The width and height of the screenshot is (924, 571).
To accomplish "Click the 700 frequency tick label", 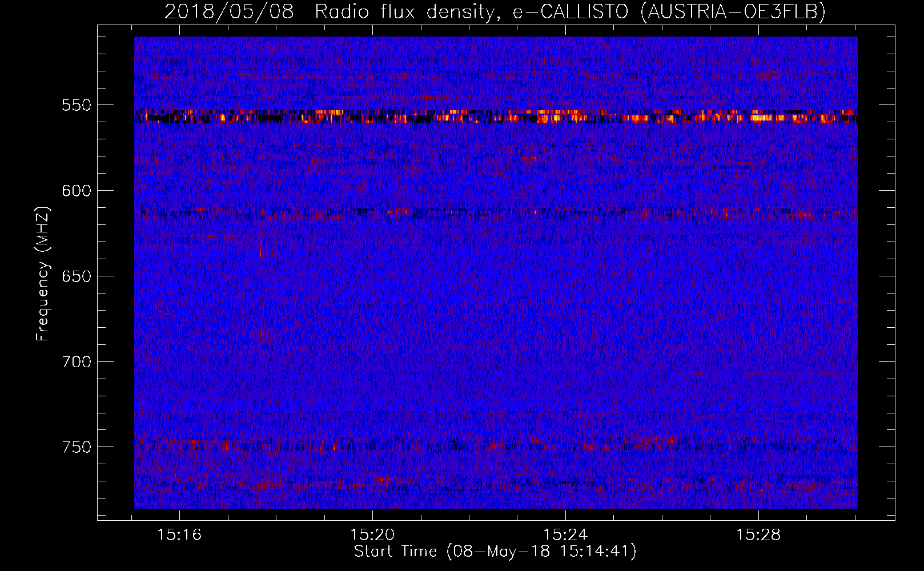I will 77,362.
